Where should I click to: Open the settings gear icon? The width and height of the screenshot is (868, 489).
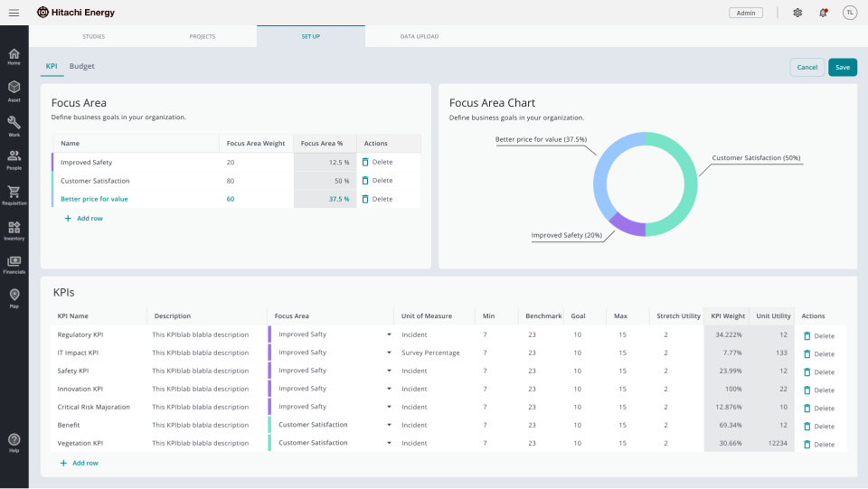point(797,13)
